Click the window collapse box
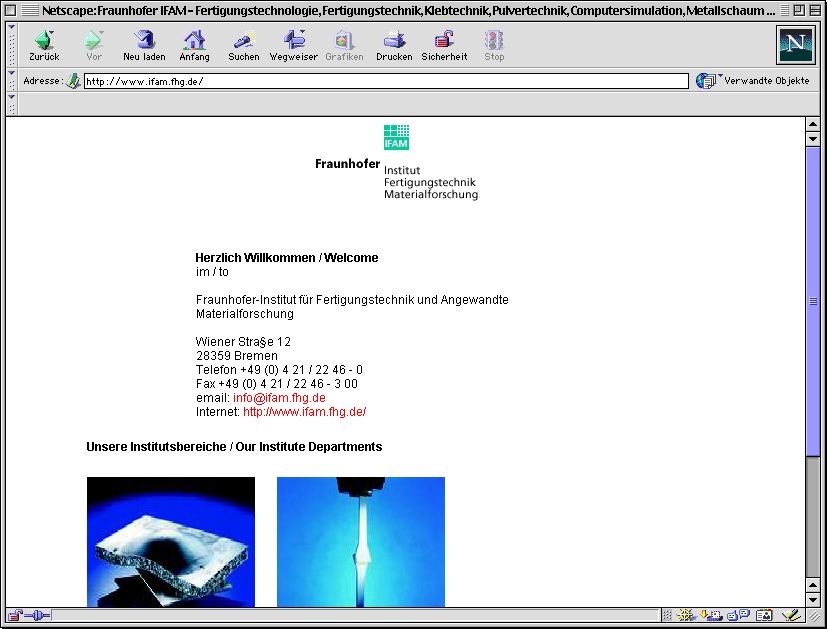 tap(814, 10)
